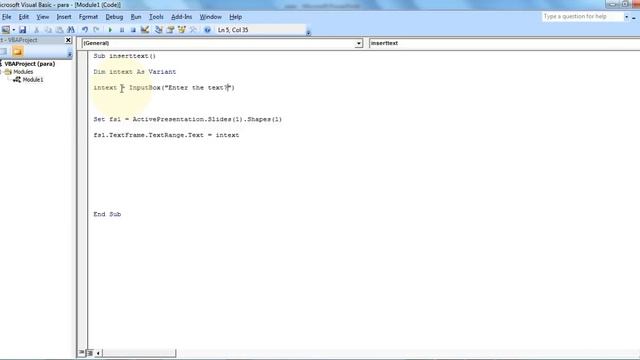640x360 pixels.
Task: Open the (General) object dropdown arrow
Action: (x=358, y=43)
